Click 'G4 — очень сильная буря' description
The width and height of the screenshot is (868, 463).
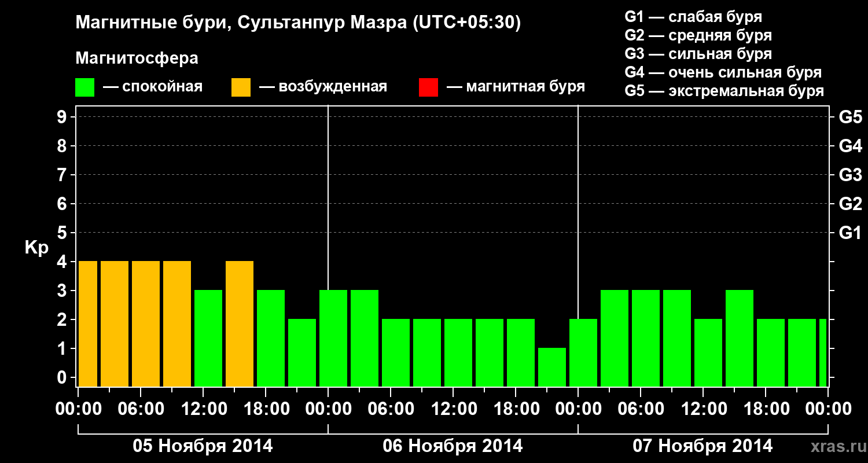[x=723, y=72]
